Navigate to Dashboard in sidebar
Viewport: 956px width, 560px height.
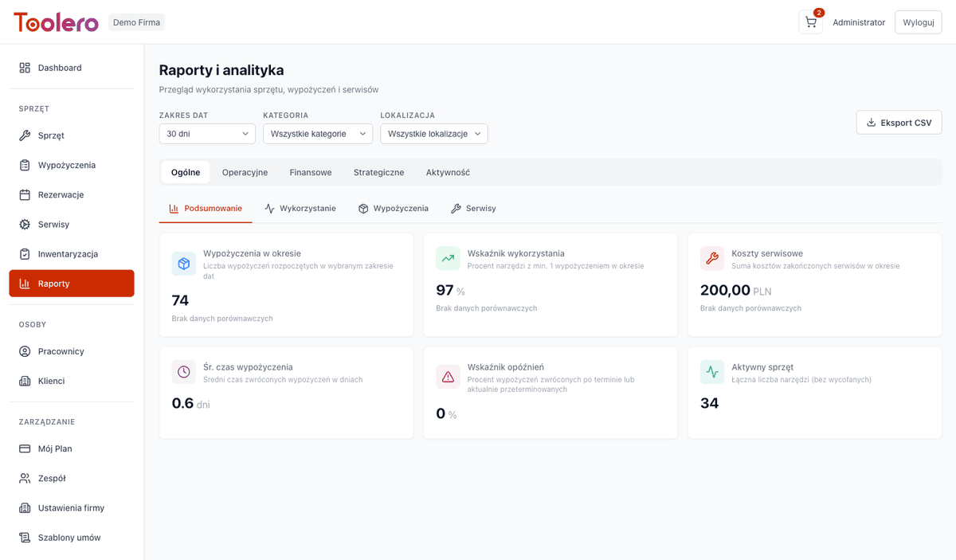click(60, 68)
